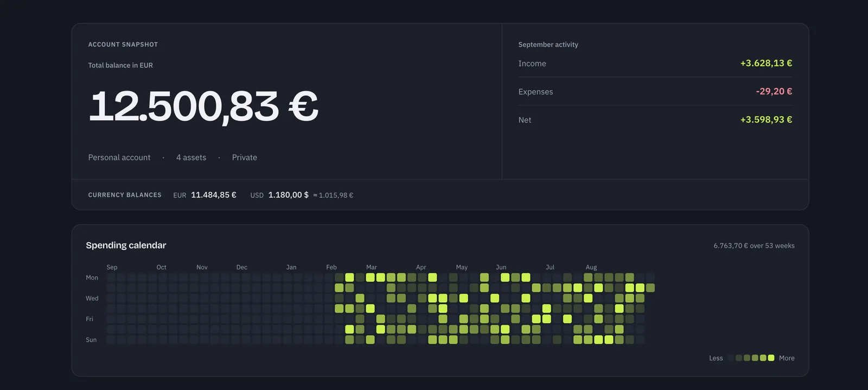Click the Less legend label

pyautogui.click(x=716, y=358)
